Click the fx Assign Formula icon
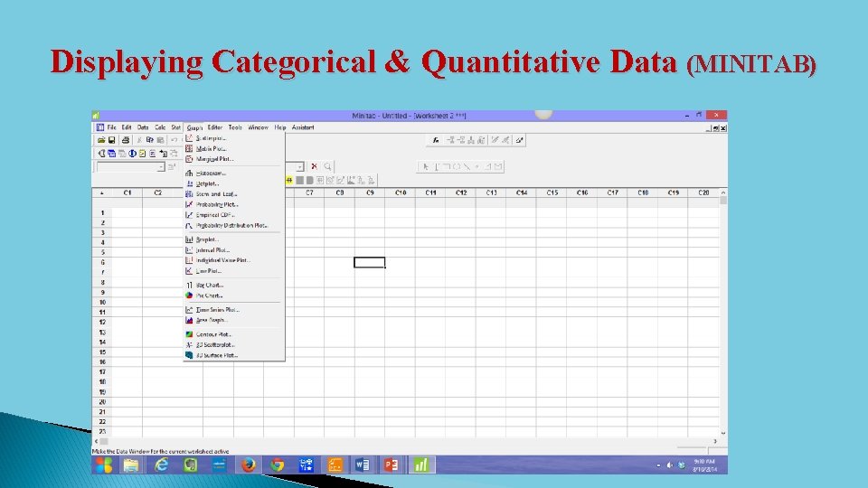 click(436, 140)
